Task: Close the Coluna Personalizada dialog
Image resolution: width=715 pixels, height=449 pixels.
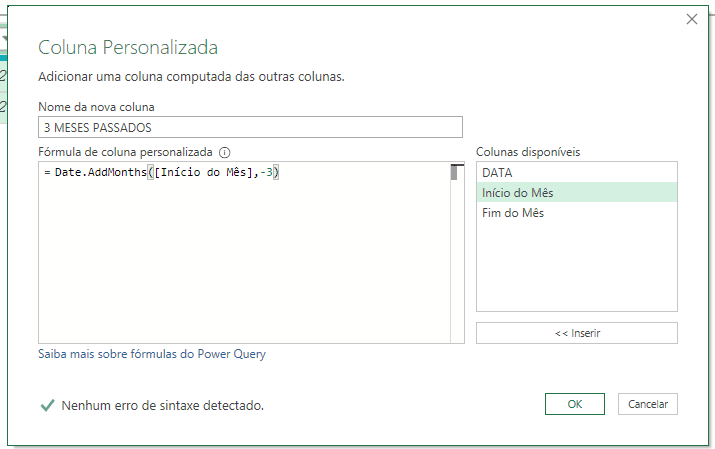Action: (x=692, y=19)
